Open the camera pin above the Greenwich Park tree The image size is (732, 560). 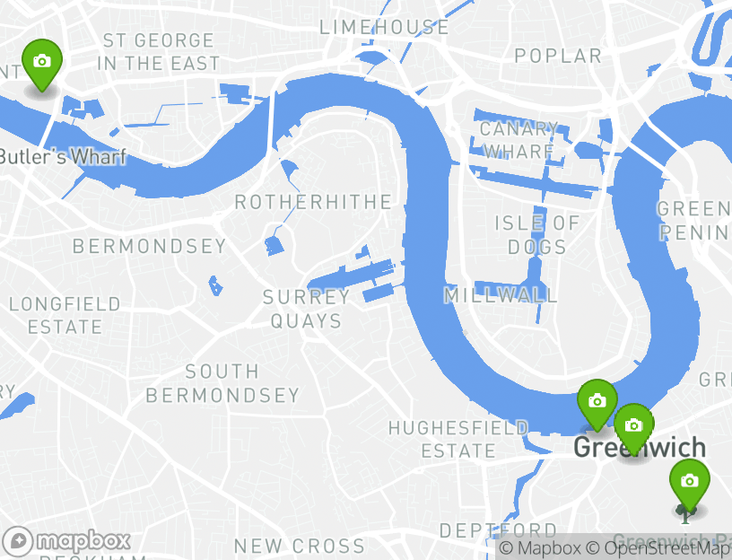click(690, 484)
